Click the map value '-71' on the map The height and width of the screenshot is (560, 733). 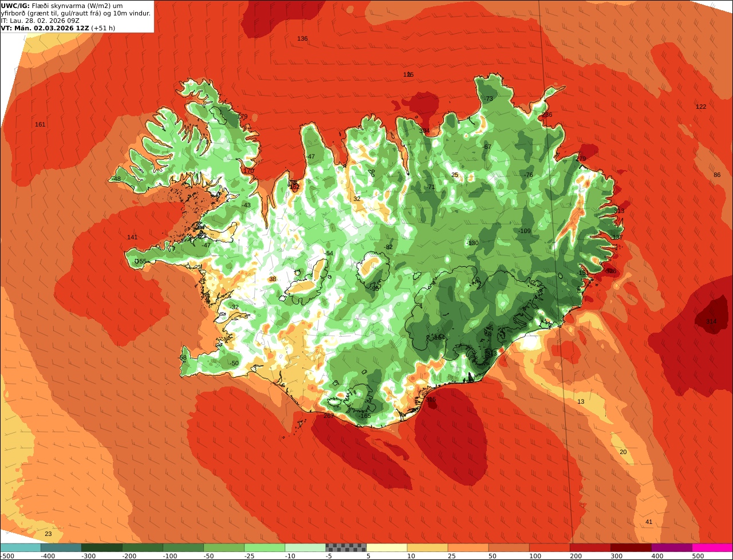(430, 187)
